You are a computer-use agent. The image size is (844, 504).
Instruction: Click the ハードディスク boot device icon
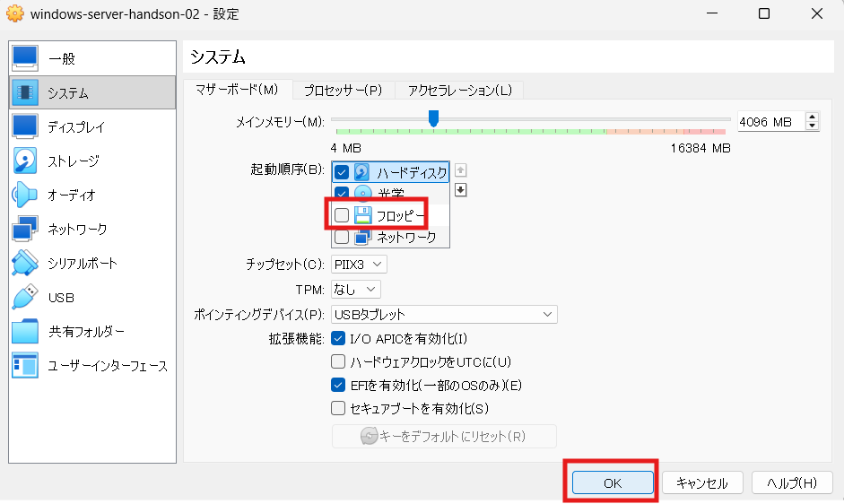361,172
